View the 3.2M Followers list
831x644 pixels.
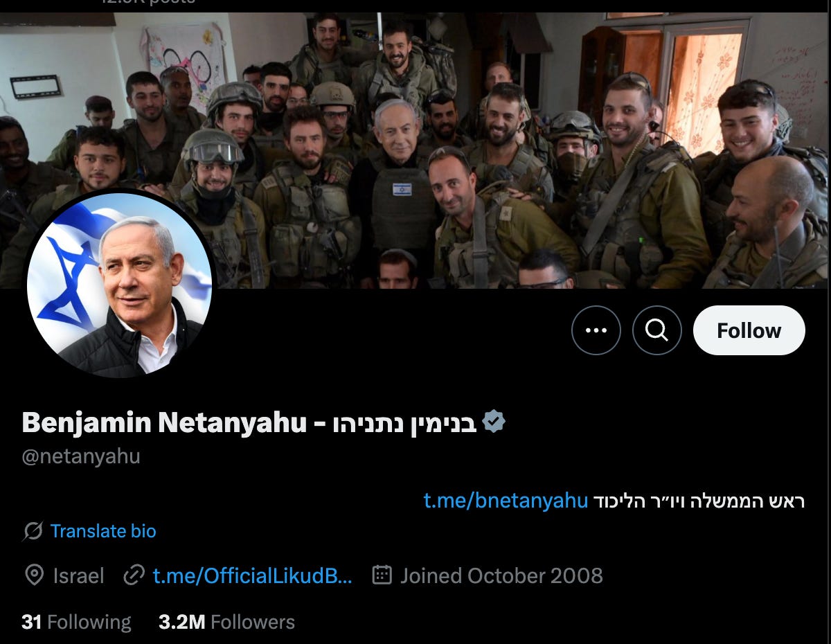click(226, 622)
